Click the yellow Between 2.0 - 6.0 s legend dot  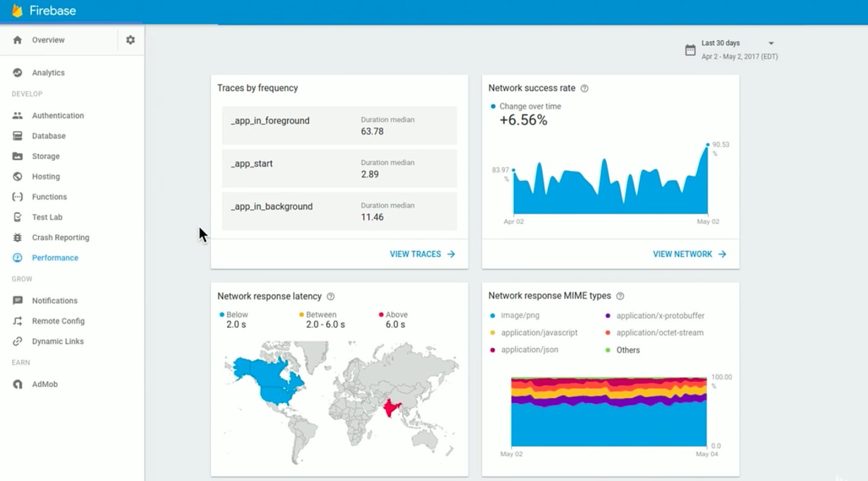click(302, 315)
